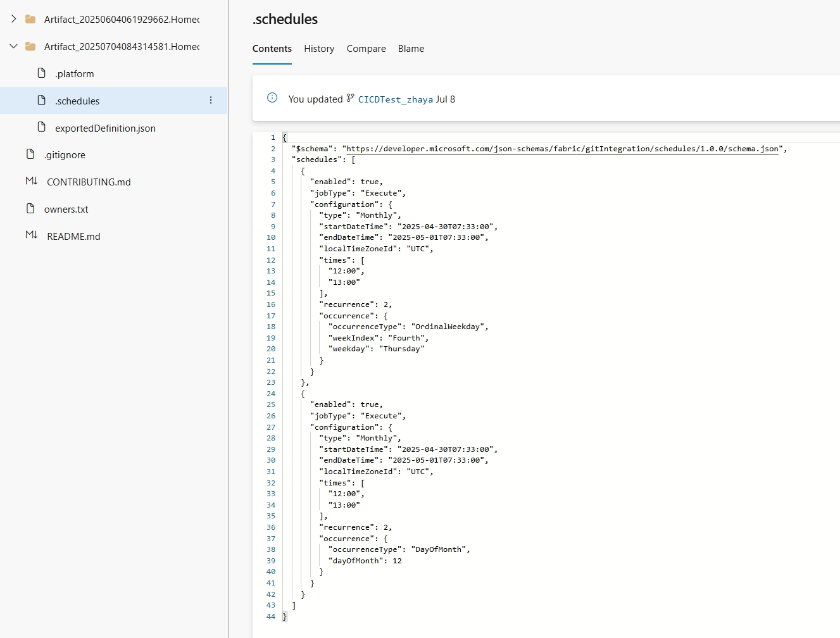Click the README.md markdown icon
The image size is (840, 638).
[31, 235]
